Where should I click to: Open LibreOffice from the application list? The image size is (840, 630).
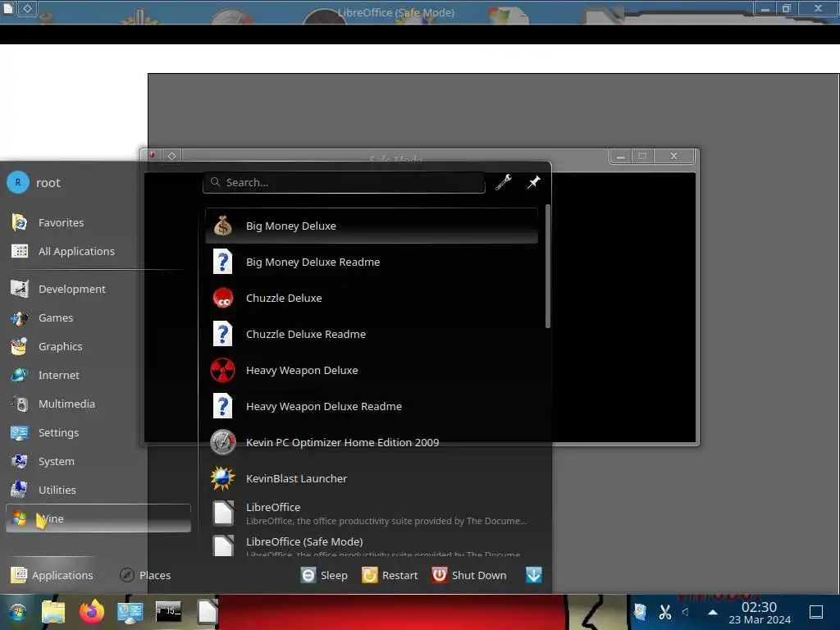(372, 514)
